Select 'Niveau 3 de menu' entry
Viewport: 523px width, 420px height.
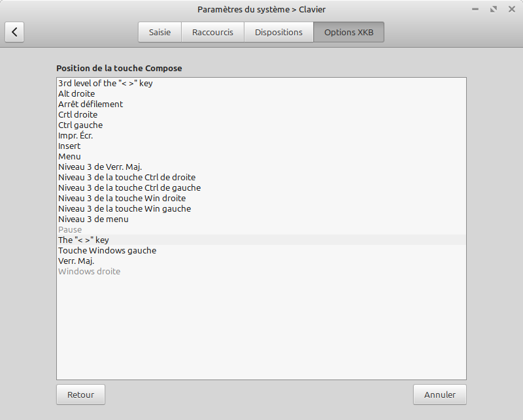pyautogui.click(x=93, y=219)
